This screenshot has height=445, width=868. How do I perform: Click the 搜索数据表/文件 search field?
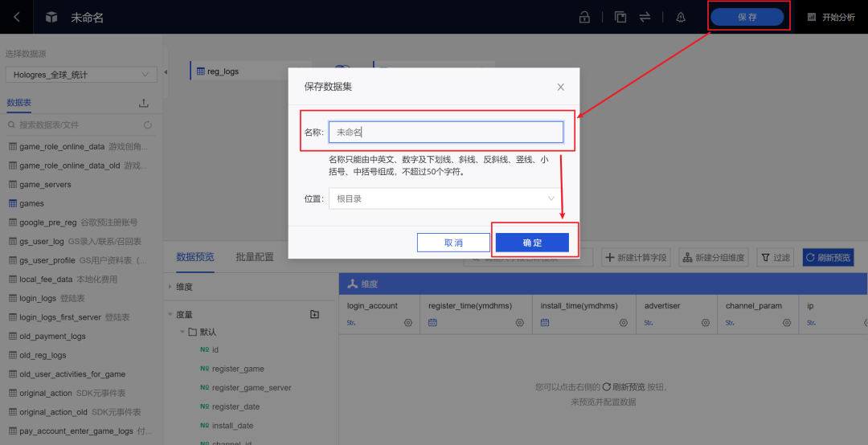(75, 125)
